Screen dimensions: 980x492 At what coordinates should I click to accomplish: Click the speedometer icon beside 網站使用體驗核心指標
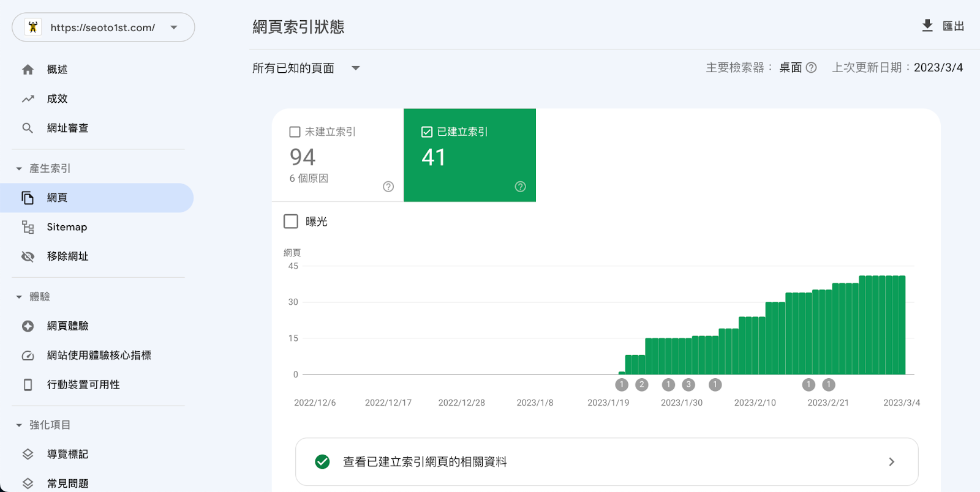click(x=28, y=356)
